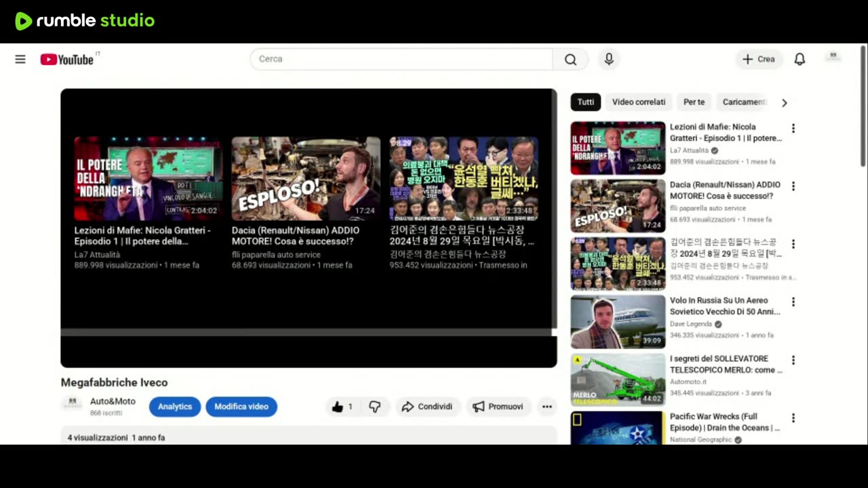Open sidebar Pacific War Wrecks thumbnail
868x488 pixels.
(618, 428)
